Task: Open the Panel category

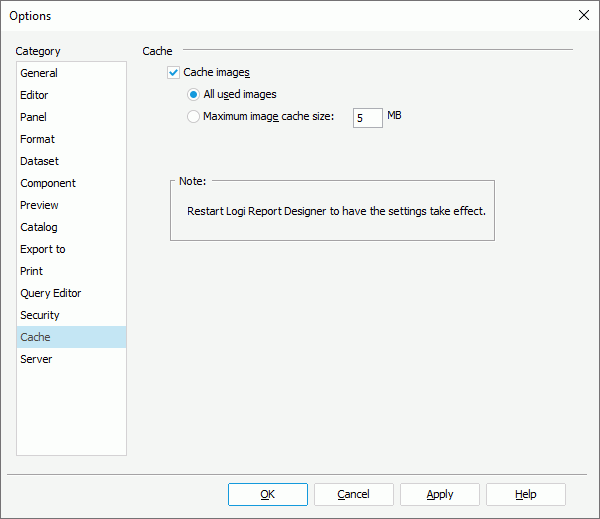Action: coord(71,117)
